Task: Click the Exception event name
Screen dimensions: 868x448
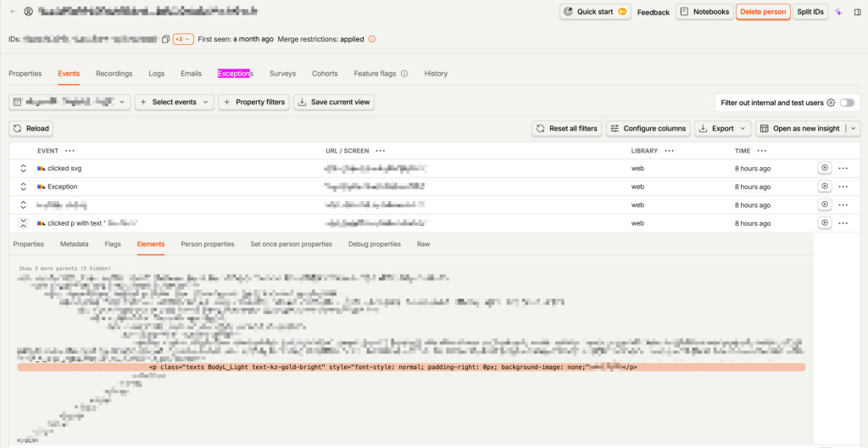Action: (63, 187)
